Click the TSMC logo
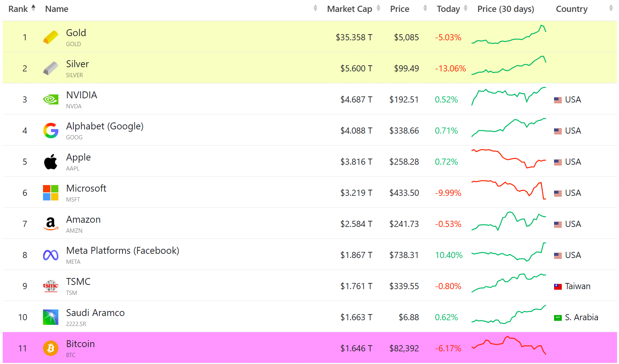Image resolution: width=619 pixels, height=364 pixels. click(50, 286)
